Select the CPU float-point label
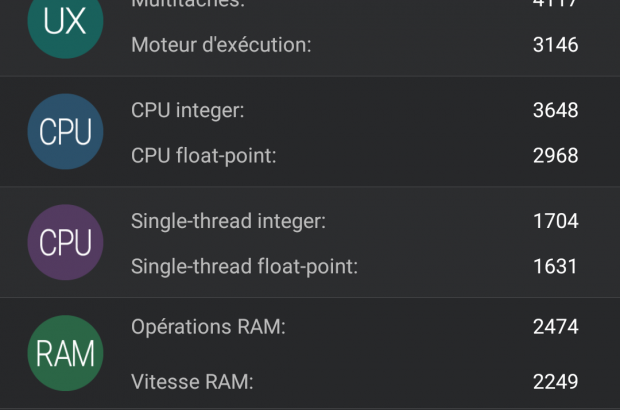 203,155
